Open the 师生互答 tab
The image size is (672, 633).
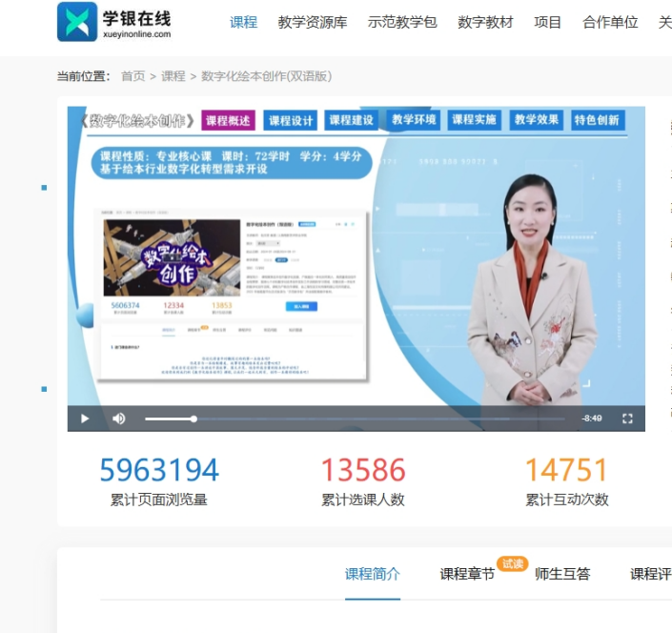[562, 574]
